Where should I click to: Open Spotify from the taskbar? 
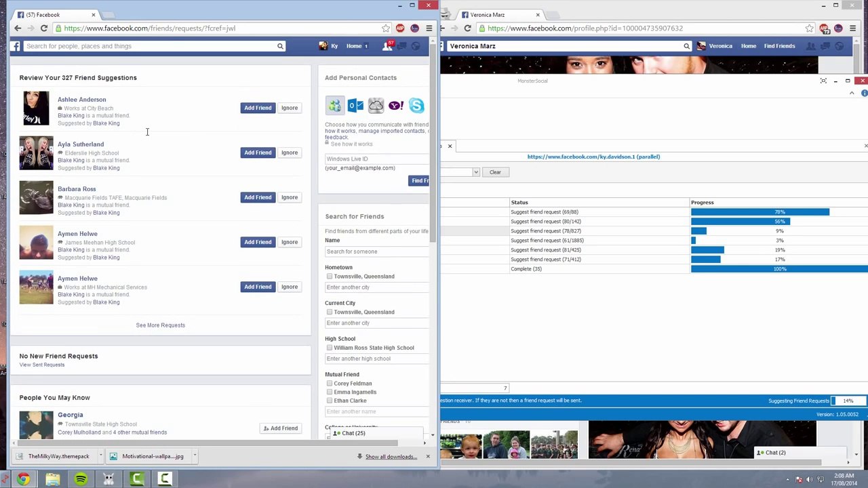81,480
